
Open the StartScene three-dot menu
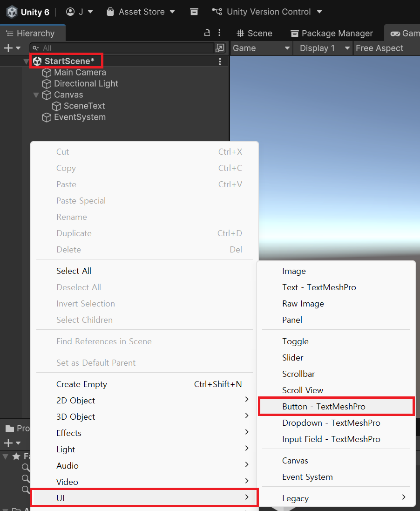point(220,61)
